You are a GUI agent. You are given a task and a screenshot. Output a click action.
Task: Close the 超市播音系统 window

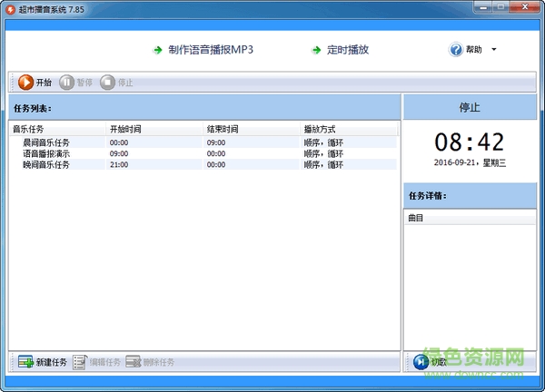[524, 7]
